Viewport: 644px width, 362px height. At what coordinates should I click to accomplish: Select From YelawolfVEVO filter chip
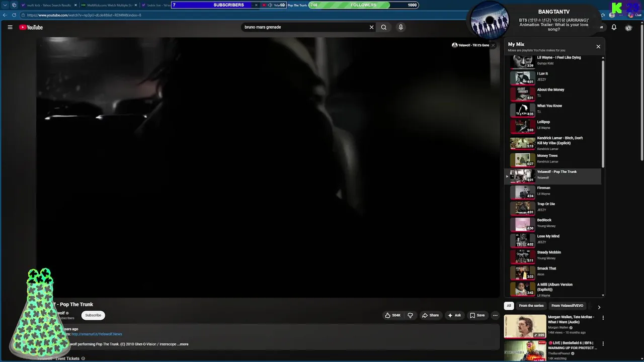tap(568, 306)
